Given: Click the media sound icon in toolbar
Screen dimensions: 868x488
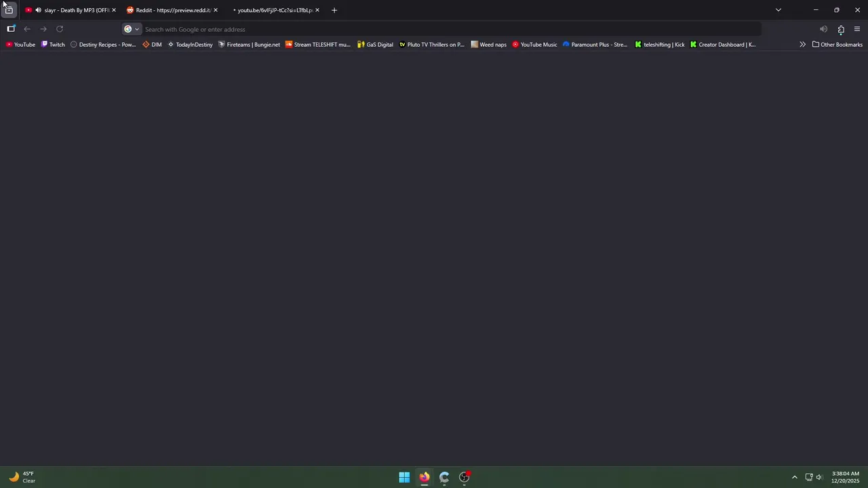Looking at the screenshot, I should (823, 29).
